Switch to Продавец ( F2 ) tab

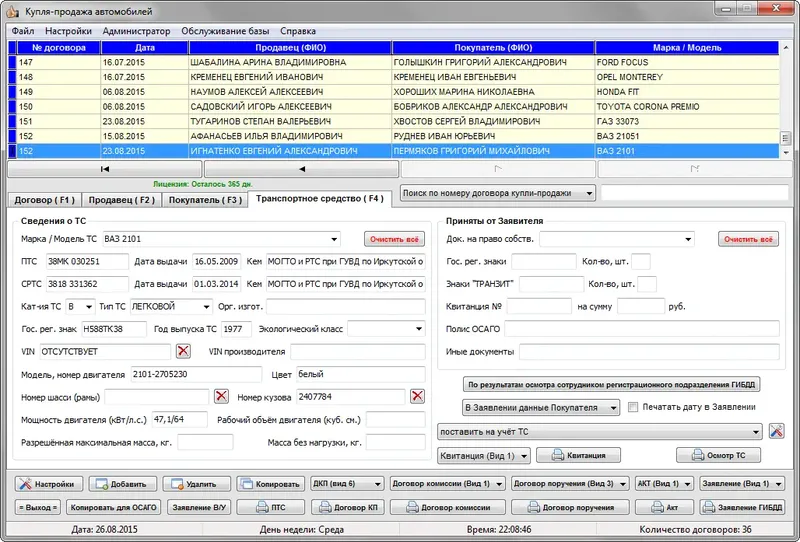tap(122, 200)
